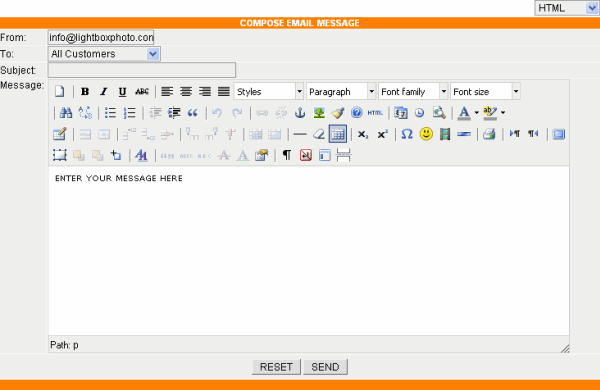
Task: Toggle Underline formatting
Action: click(122, 91)
